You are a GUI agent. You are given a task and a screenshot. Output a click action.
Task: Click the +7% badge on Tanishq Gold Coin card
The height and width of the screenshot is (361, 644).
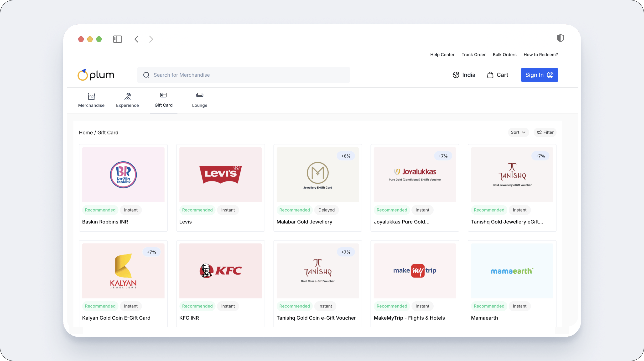click(x=346, y=252)
